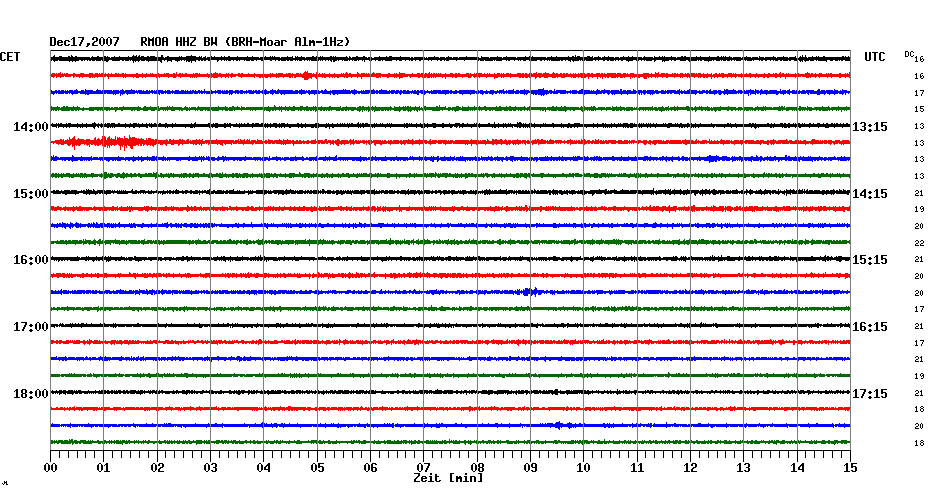Select the RMOA HHZ BW station title
930x494 pixels.
[x=182, y=42]
